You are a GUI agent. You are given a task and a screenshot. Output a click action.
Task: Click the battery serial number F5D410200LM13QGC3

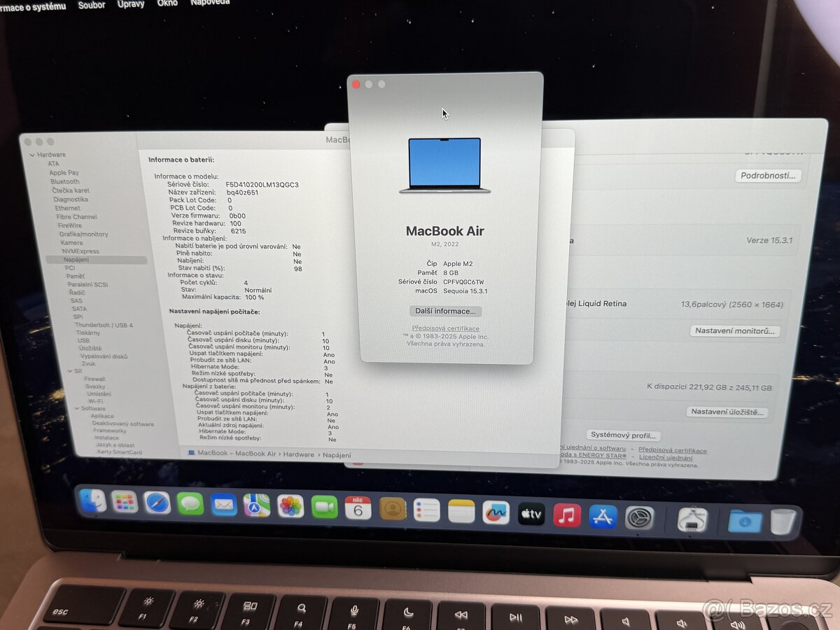click(x=262, y=185)
